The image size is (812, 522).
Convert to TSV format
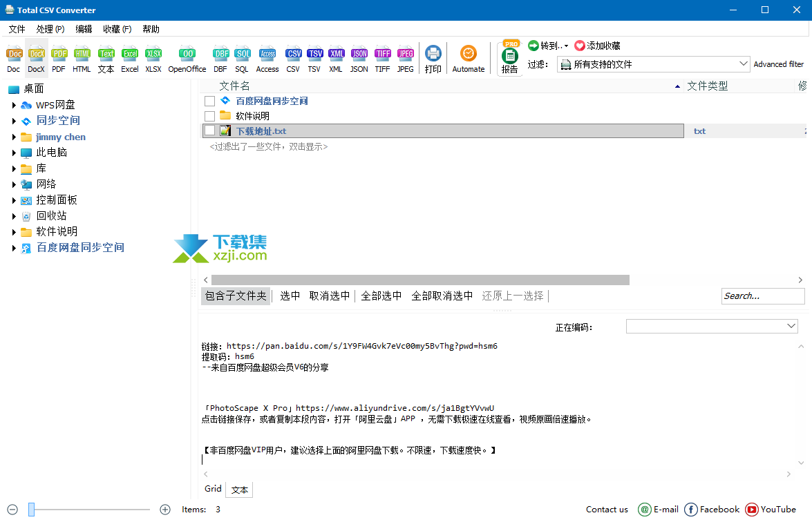[x=314, y=59]
